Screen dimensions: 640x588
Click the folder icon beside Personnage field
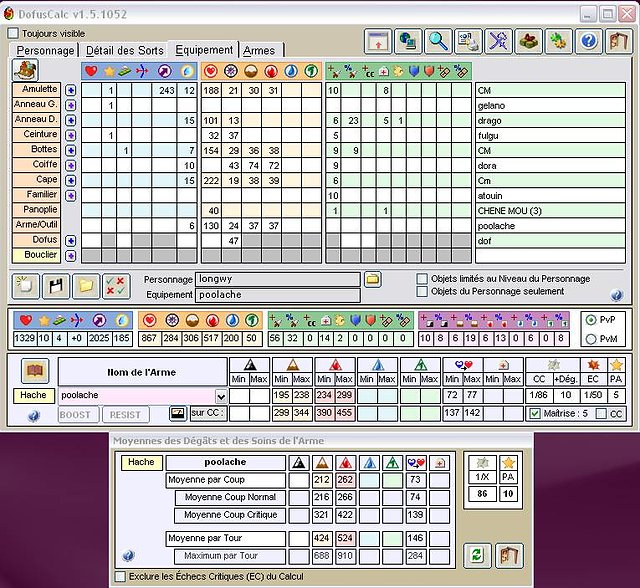click(x=372, y=280)
